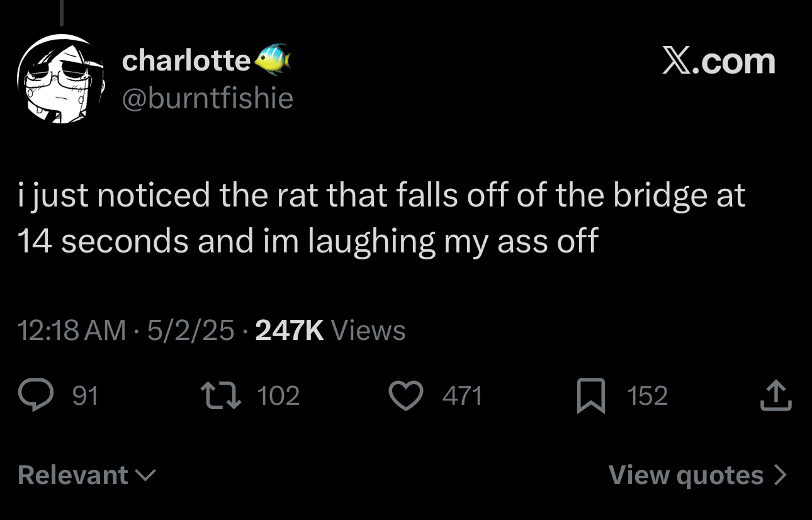Open charlotte's profile avatar picture

tap(63, 78)
